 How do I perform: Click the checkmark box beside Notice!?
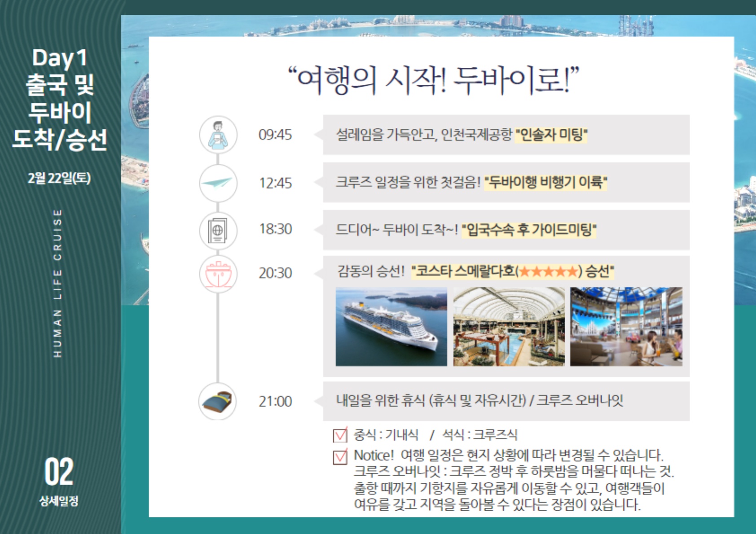[x=340, y=456]
